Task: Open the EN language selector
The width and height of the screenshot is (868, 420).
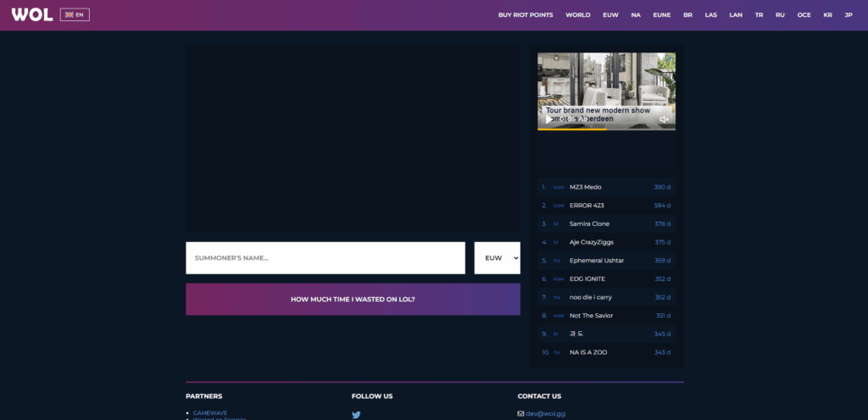Action: tap(75, 15)
